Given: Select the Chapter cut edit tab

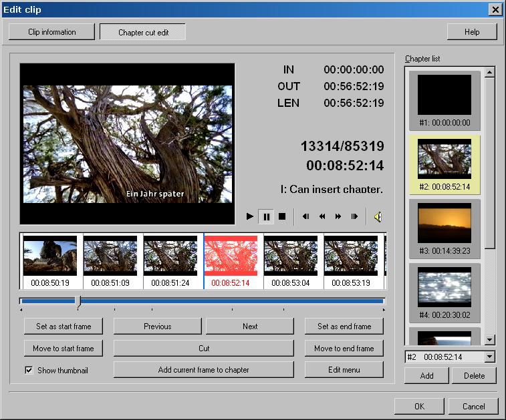Looking at the screenshot, I should click(x=143, y=32).
